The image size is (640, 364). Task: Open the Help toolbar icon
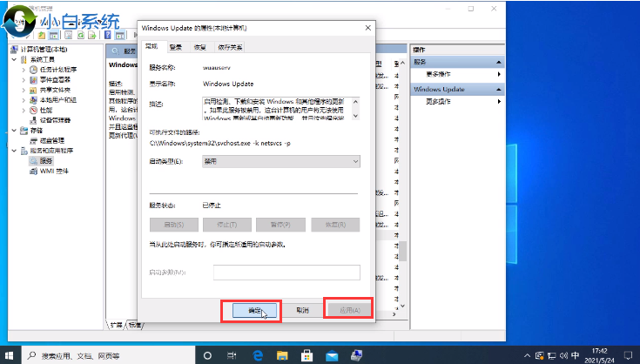(x=108, y=35)
